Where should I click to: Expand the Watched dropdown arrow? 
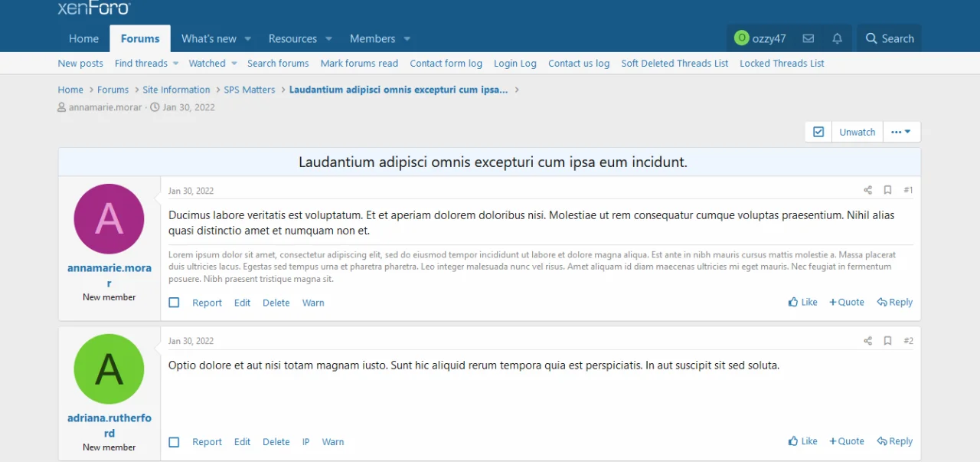point(234,63)
